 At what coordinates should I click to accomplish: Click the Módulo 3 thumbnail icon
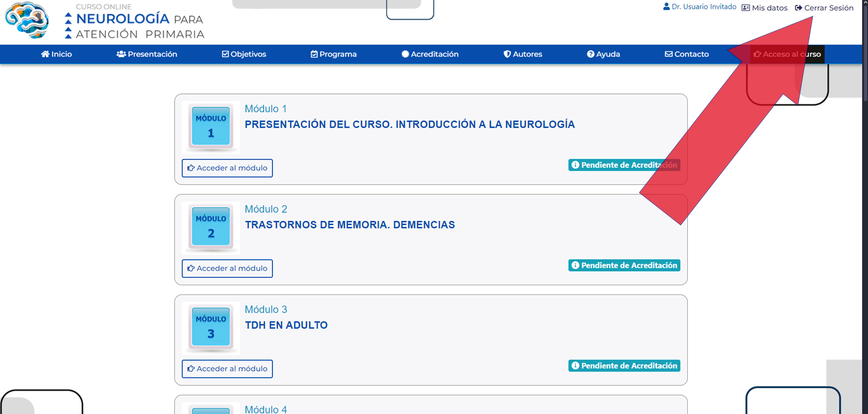pyautogui.click(x=211, y=328)
